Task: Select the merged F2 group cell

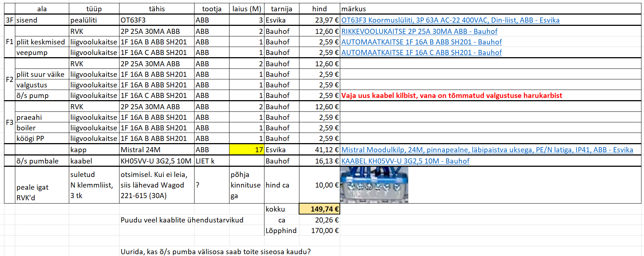Action: click(9, 79)
